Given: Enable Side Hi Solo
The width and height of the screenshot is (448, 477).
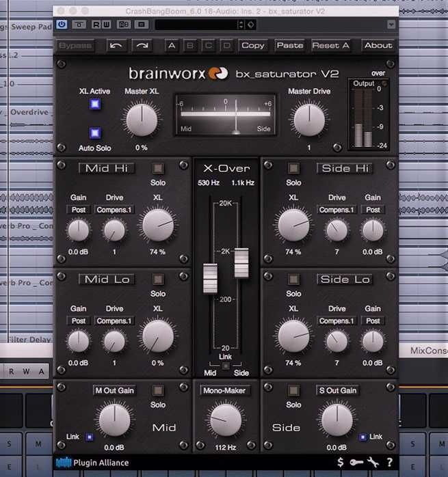Looking at the screenshot, I should point(293,168).
